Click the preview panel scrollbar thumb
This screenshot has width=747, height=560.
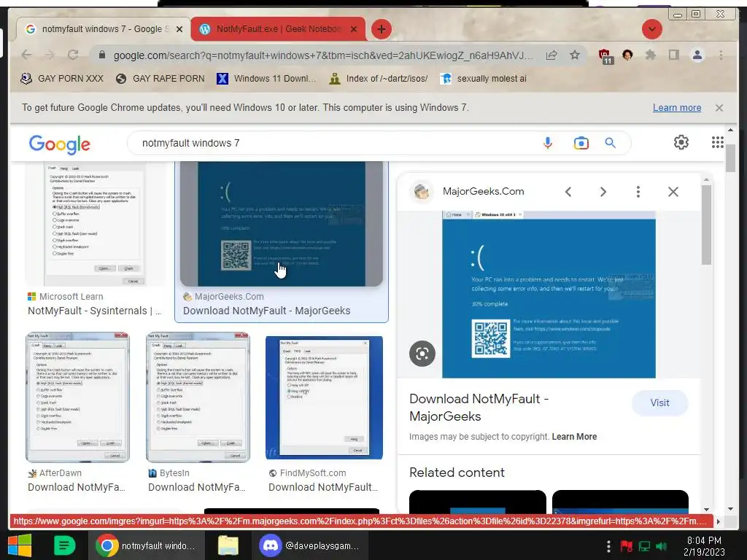coord(706,224)
